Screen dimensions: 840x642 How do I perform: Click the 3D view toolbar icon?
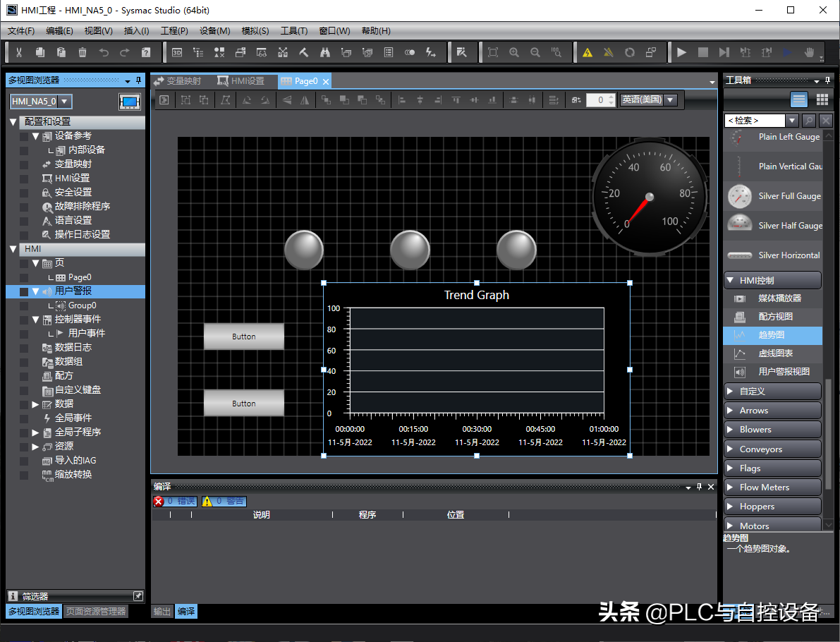[177, 52]
